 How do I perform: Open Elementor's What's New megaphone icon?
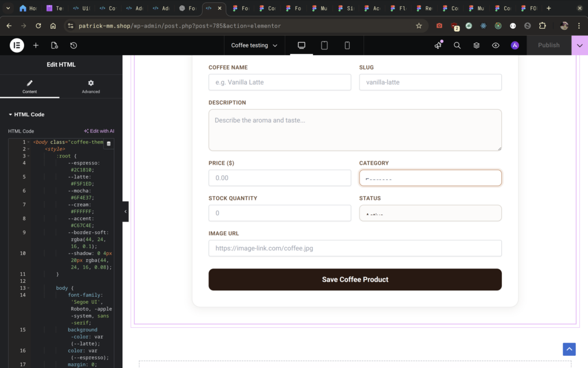tap(438, 45)
